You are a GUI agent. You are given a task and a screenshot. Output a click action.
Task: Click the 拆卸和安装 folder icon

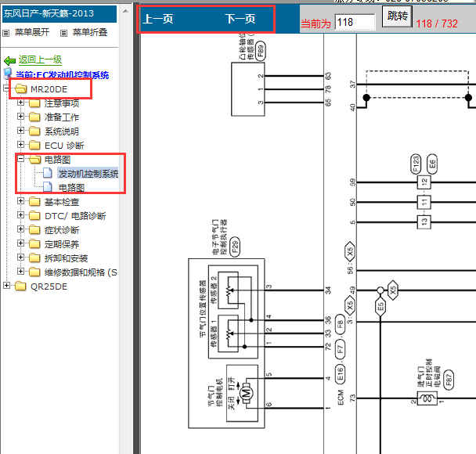(x=34, y=258)
